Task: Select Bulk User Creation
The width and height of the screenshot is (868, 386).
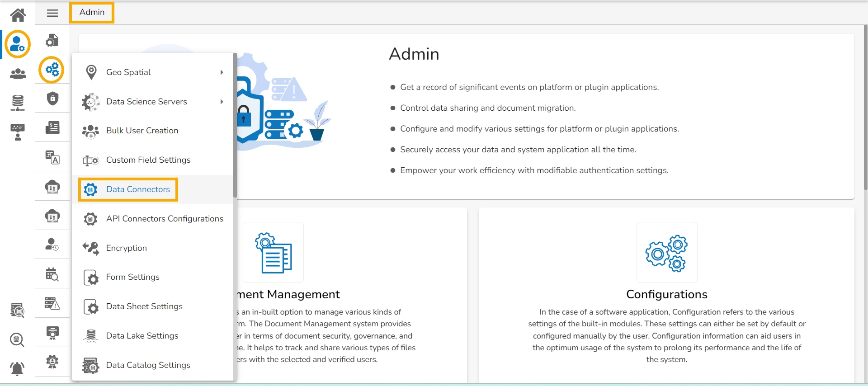Action: pos(153,131)
